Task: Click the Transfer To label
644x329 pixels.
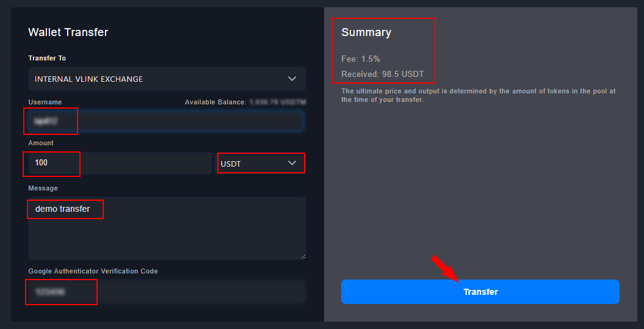Action: click(x=47, y=58)
